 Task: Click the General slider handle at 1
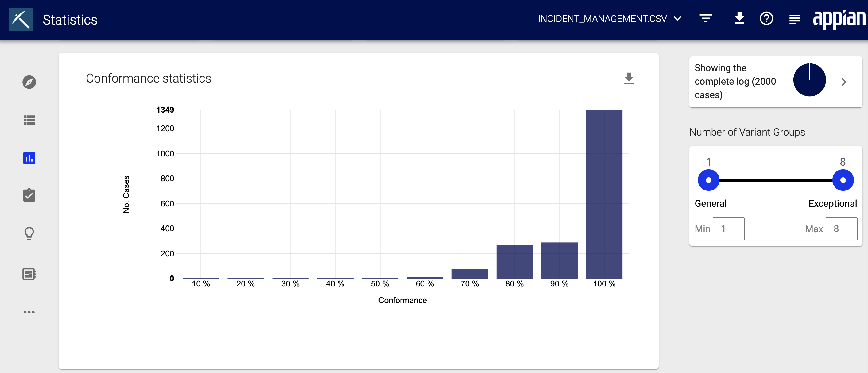click(709, 180)
